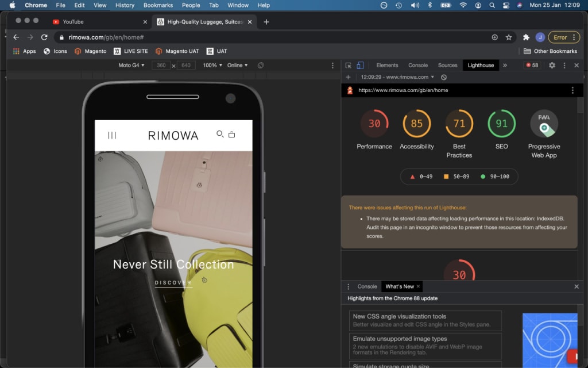Open the History menu

click(125, 5)
